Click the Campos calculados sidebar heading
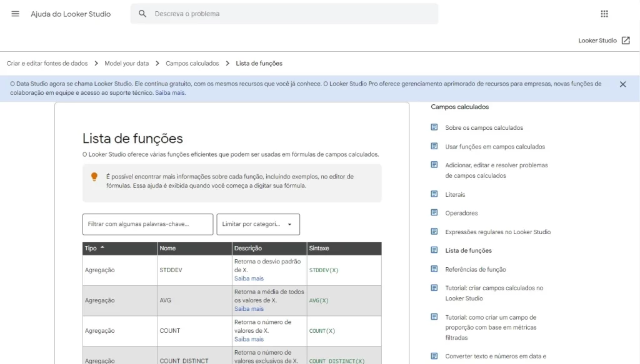 (459, 107)
